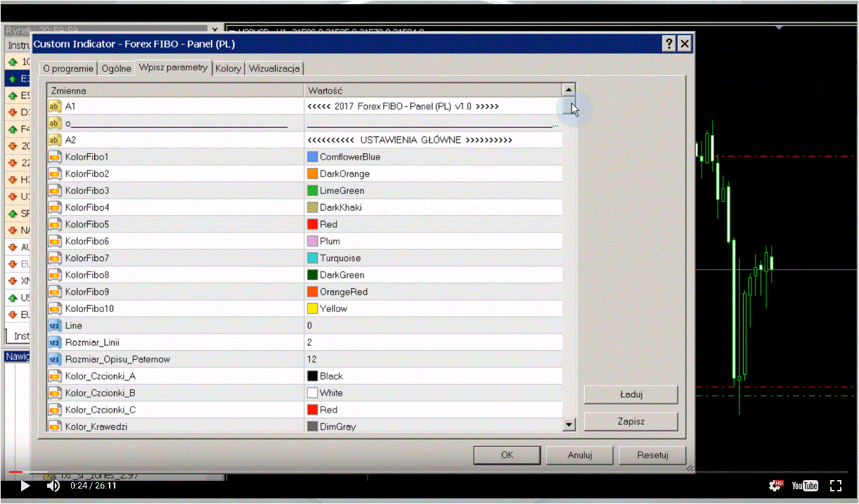Click the string type icon beside A1
The height and width of the screenshot is (504, 859).
coord(55,106)
